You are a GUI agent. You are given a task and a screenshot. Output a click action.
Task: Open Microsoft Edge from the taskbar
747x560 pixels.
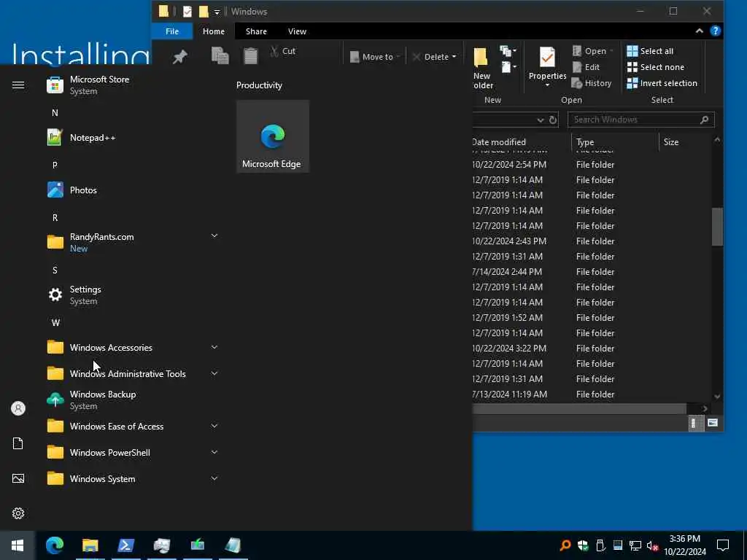point(54,545)
